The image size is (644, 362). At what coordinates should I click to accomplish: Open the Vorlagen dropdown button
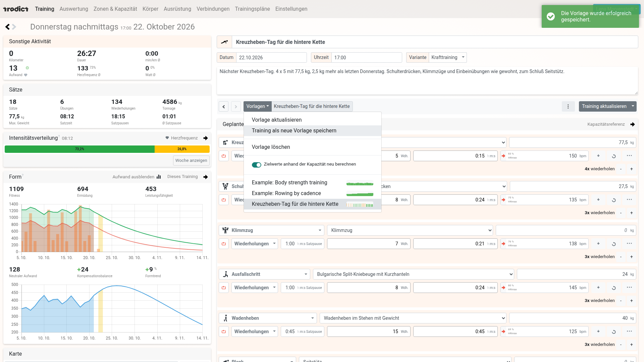pyautogui.click(x=258, y=107)
